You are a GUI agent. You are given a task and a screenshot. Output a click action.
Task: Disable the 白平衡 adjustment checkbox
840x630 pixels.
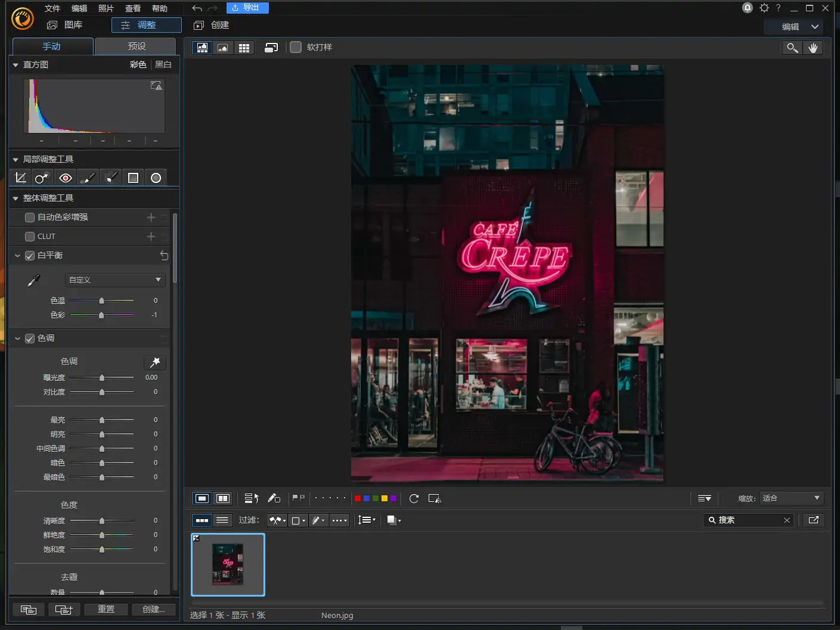coord(29,255)
